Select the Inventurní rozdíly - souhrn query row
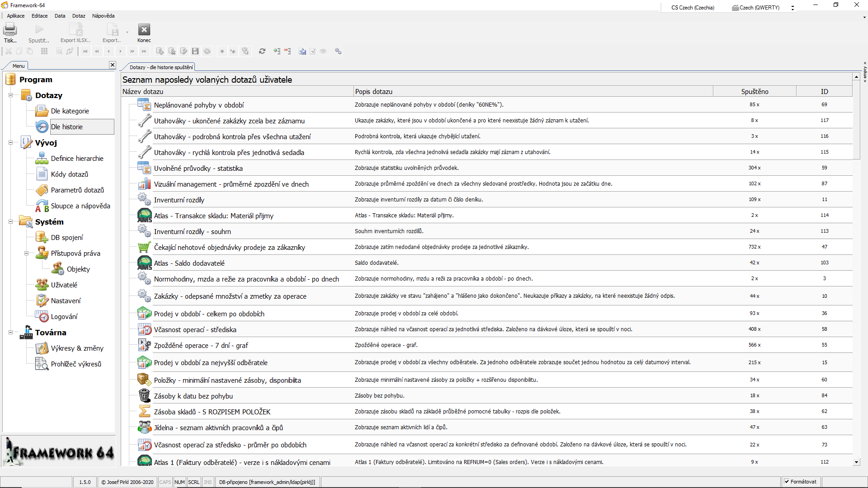 pos(487,231)
